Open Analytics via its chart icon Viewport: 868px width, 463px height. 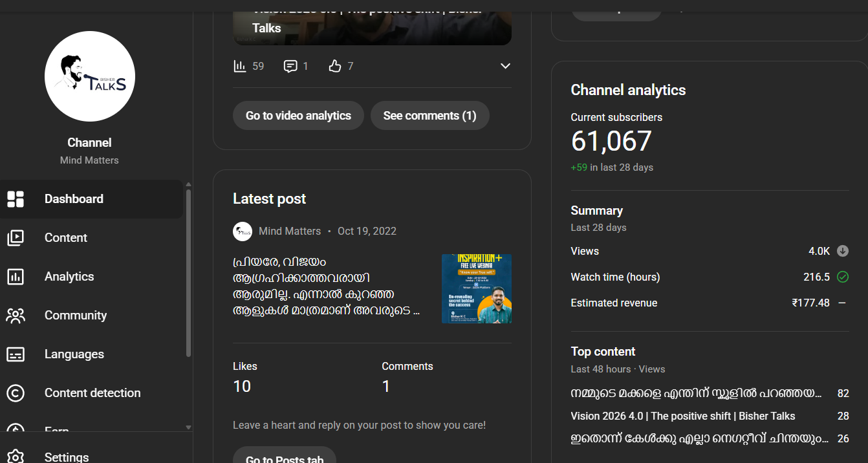[x=16, y=277]
